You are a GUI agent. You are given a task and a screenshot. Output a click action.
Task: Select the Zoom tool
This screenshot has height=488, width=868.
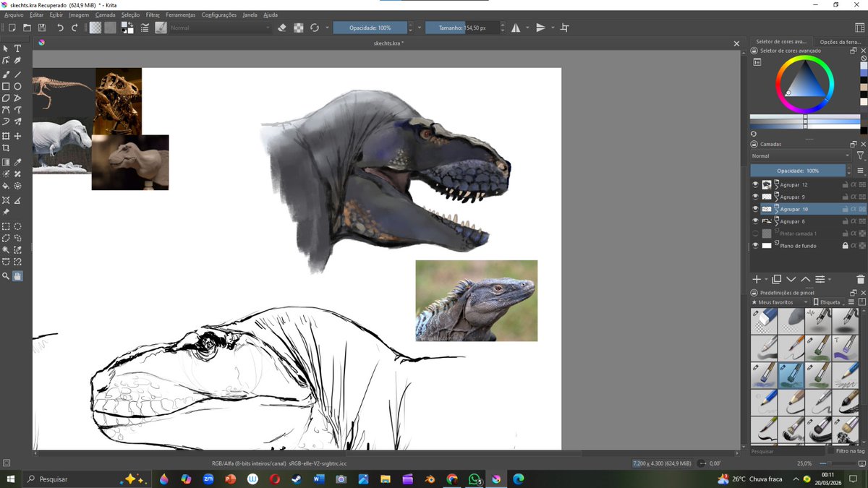tap(6, 275)
